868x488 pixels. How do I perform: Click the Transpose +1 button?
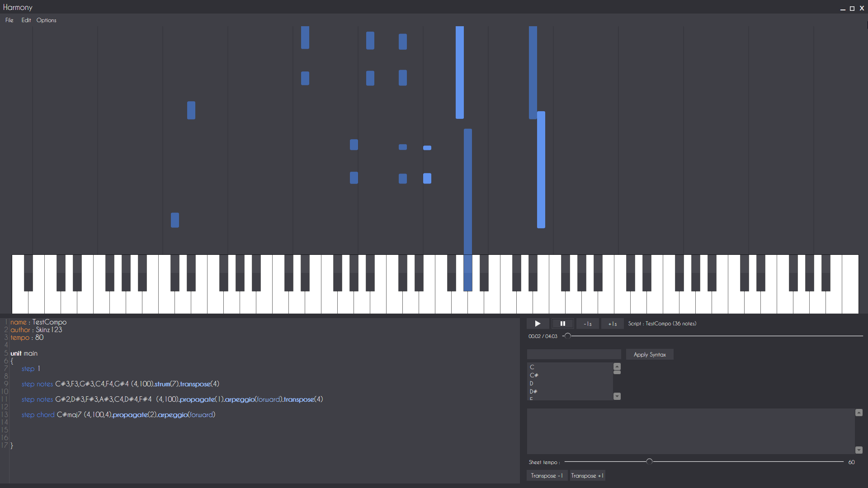(x=587, y=476)
